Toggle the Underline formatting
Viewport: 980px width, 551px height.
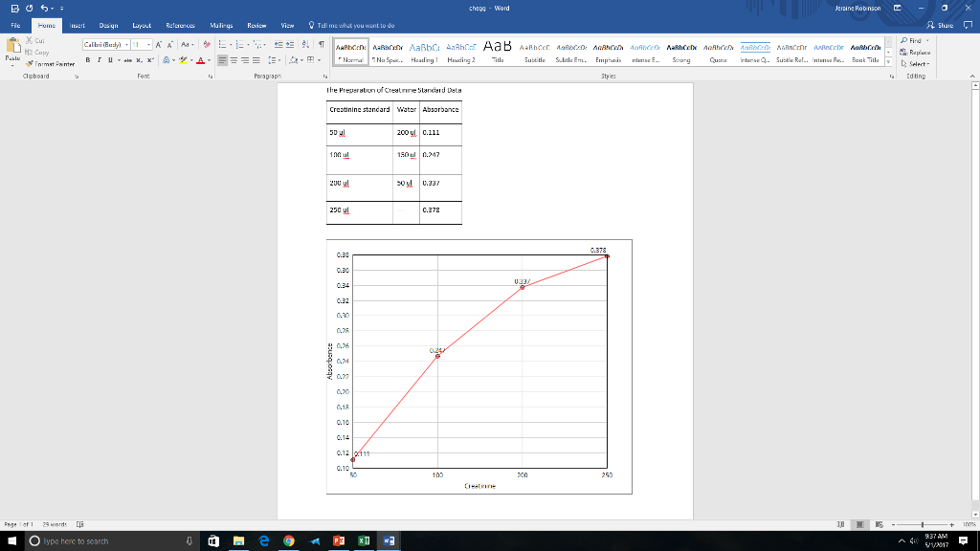tap(110, 59)
